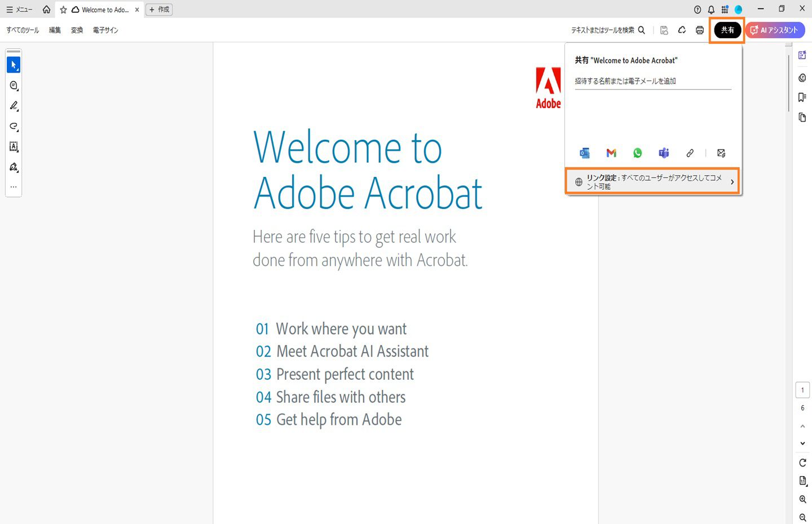Open the page display settings icon
812x524 pixels.
pos(802,481)
